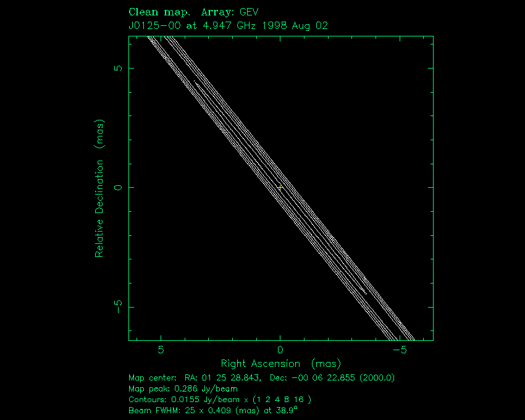Click the Contours levels line

[219, 399]
